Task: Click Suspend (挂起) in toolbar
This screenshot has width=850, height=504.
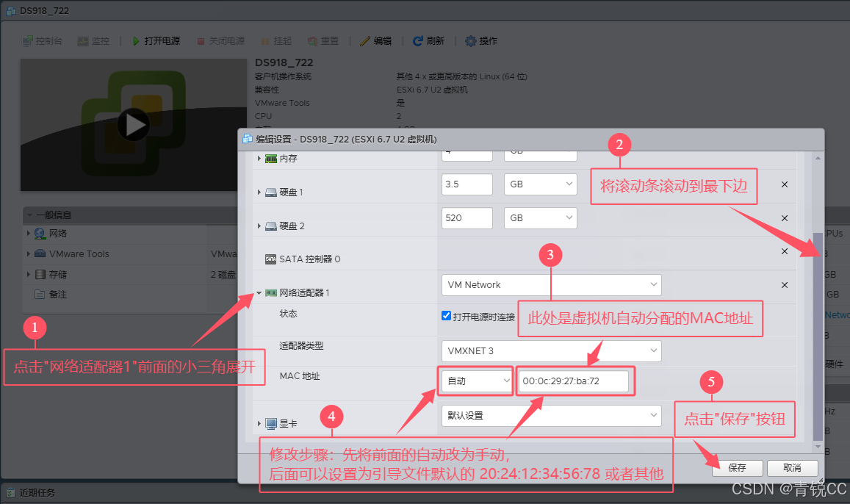Action: point(276,41)
